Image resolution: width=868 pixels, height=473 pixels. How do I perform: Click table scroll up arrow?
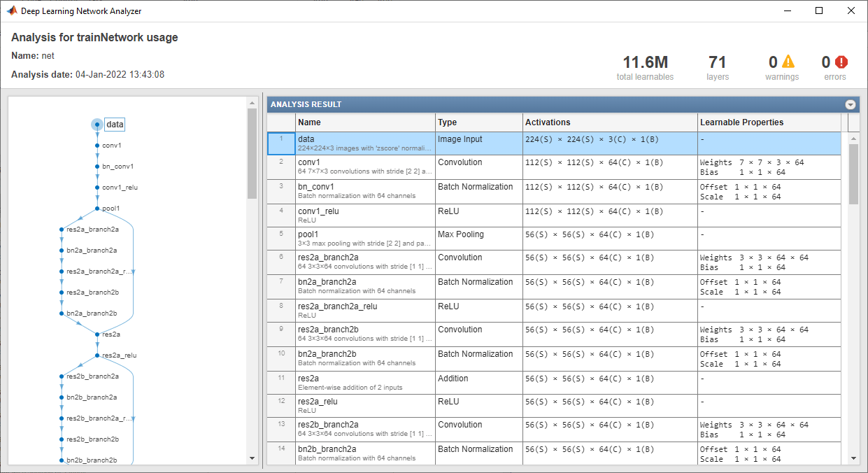pos(853,138)
